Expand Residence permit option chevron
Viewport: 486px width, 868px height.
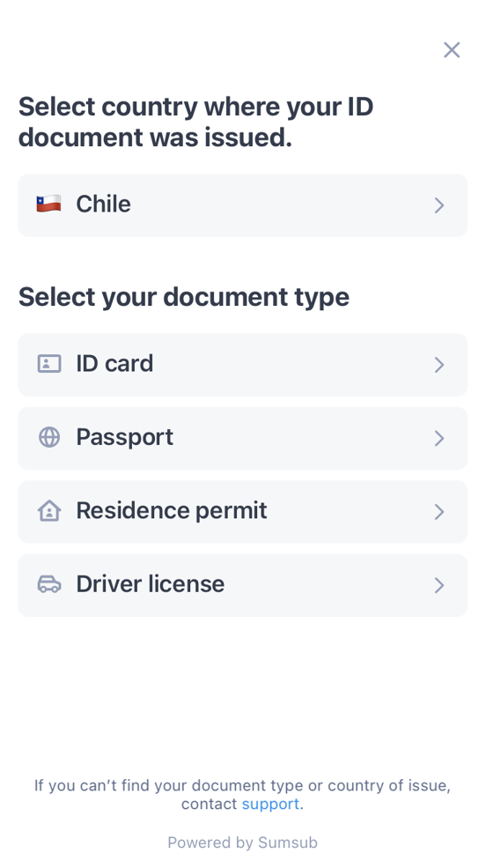pyautogui.click(x=439, y=511)
